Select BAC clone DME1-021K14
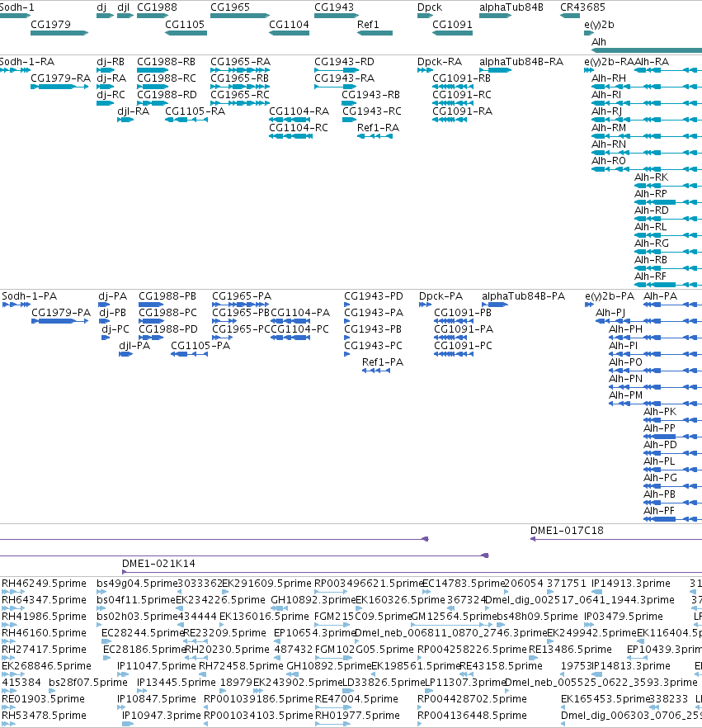The image size is (702, 728). tap(412, 572)
